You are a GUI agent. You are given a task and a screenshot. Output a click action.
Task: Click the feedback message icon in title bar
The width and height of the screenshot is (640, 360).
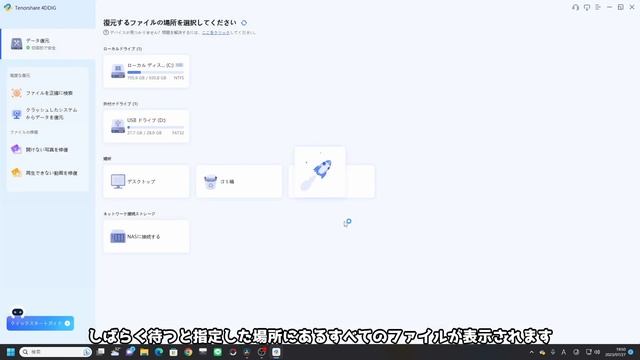point(587,7)
